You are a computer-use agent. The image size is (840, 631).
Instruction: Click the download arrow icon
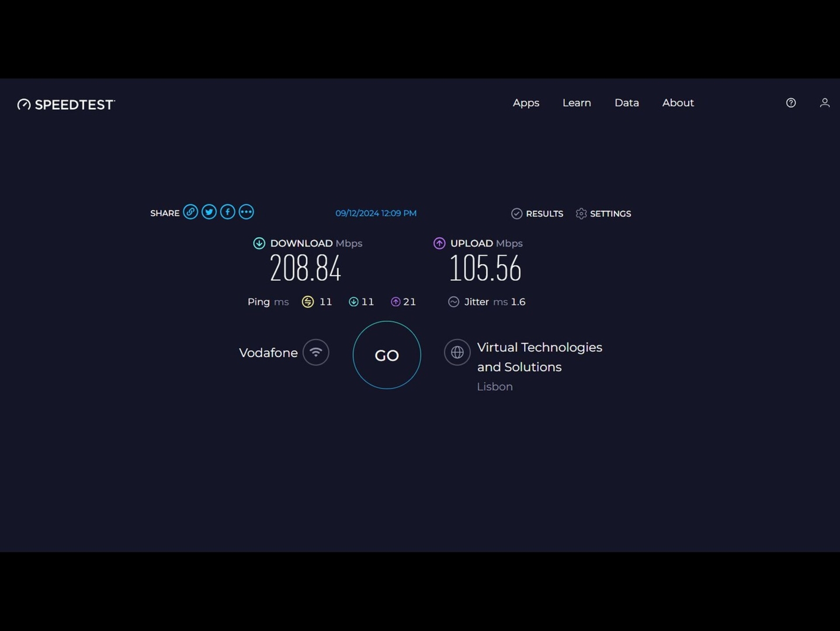259,244
